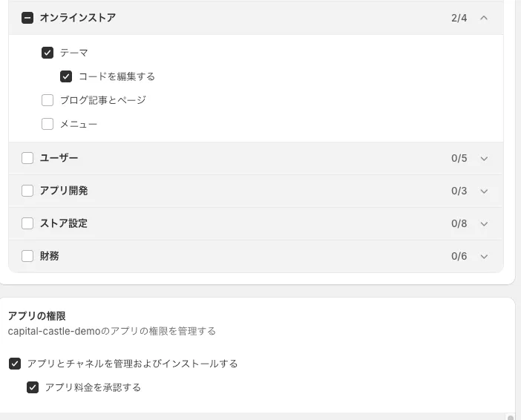Collapse the オンラインストア section chevron
Image resolution: width=521 pixels, height=420 pixels.
click(484, 18)
